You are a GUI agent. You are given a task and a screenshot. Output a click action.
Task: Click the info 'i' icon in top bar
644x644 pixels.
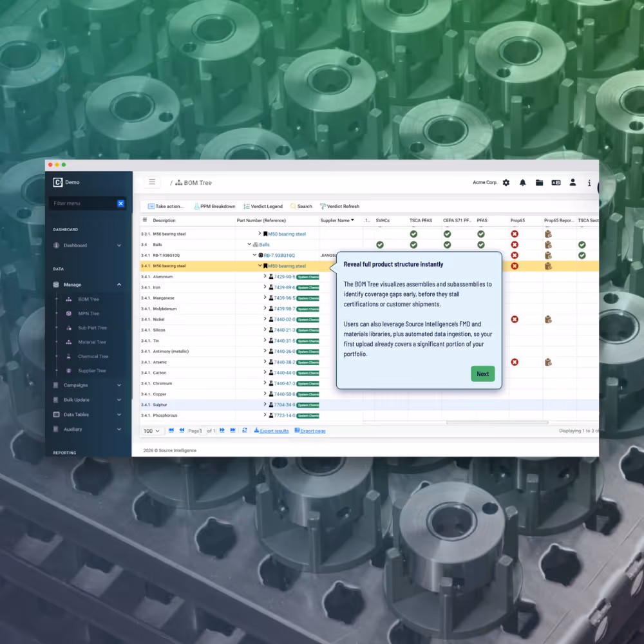click(x=589, y=183)
